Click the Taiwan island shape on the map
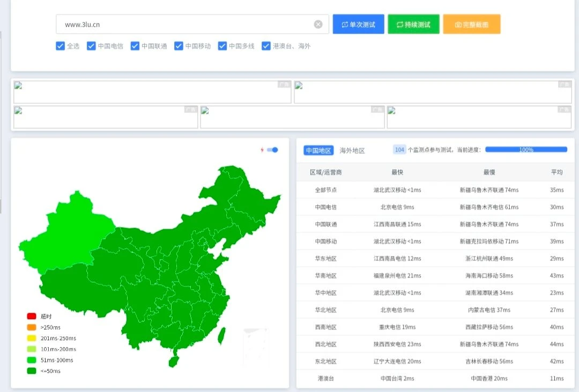 click(x=221, y=335)
